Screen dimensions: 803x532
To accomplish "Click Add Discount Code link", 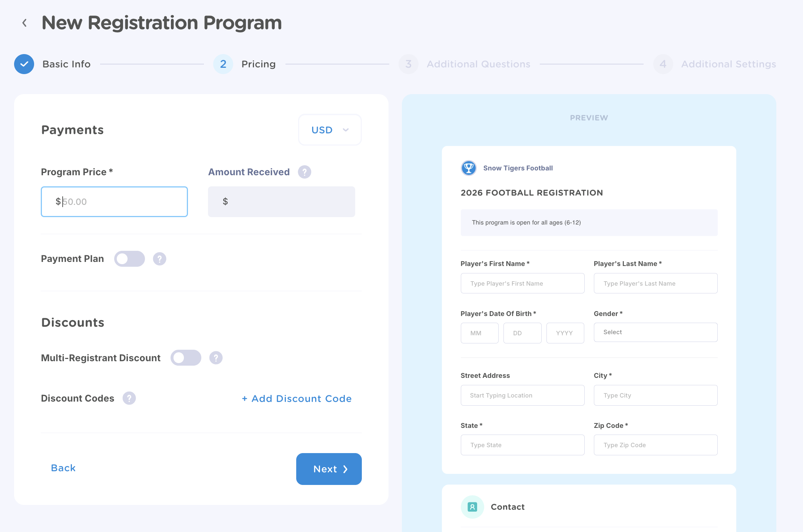I will coord(297,399).
